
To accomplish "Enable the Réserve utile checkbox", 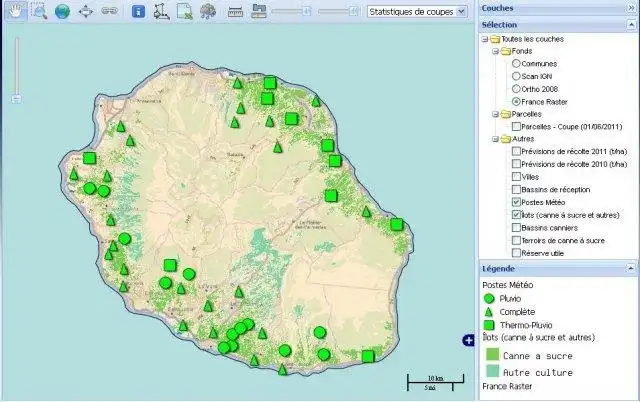I will coord(516,253).
